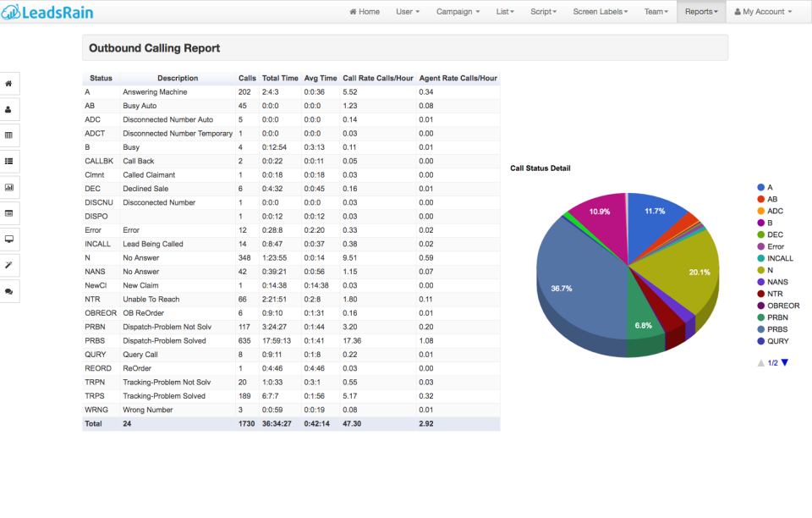Viewport: 812px width, 518px height.
Task: Open the bar chart reports sidebar icon
Action: pos(9,187)
